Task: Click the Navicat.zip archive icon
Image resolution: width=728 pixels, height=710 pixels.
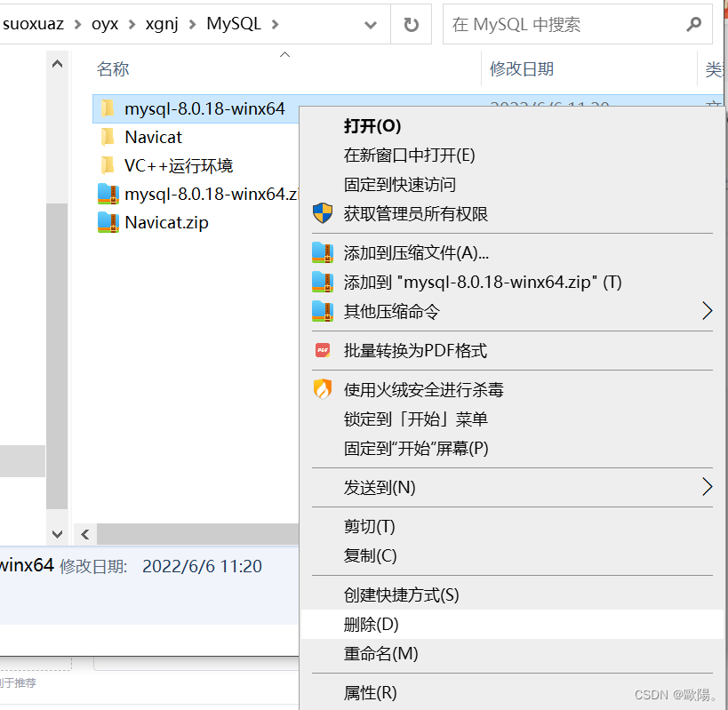Action: [x=108, y=222]
